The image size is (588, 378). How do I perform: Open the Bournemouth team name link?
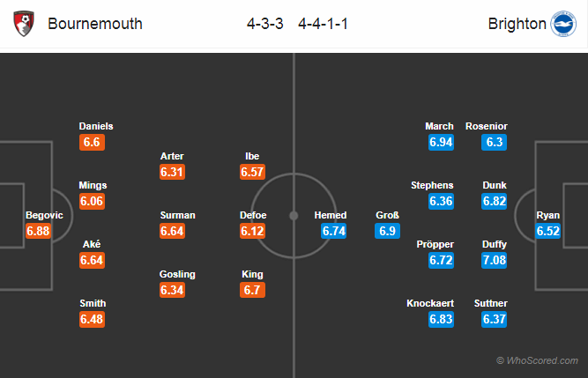[95, 24]
